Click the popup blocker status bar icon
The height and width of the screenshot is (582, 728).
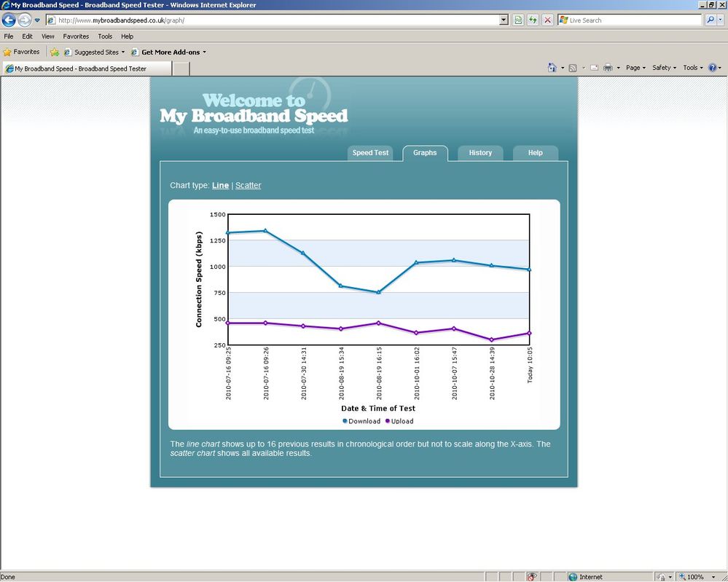(x=532, y=577)
